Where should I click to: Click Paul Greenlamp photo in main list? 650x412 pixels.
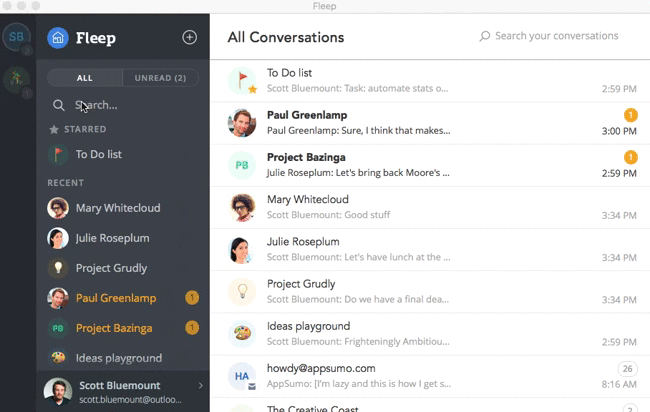point(242,123)
